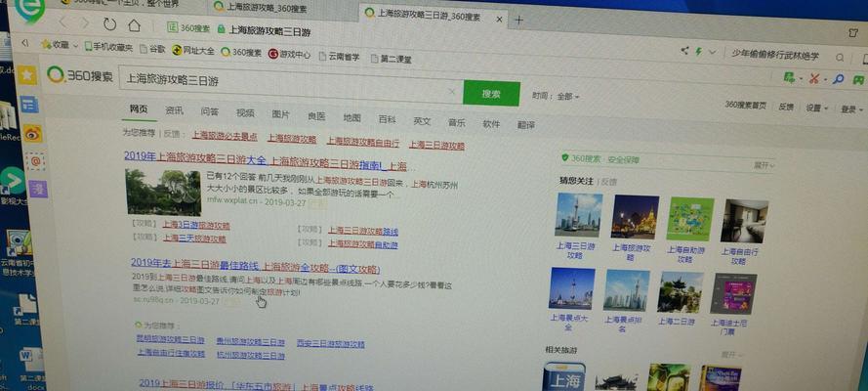Screen dimensions: 868x391
Task: Clear the search box with the X
Action: 452,91
